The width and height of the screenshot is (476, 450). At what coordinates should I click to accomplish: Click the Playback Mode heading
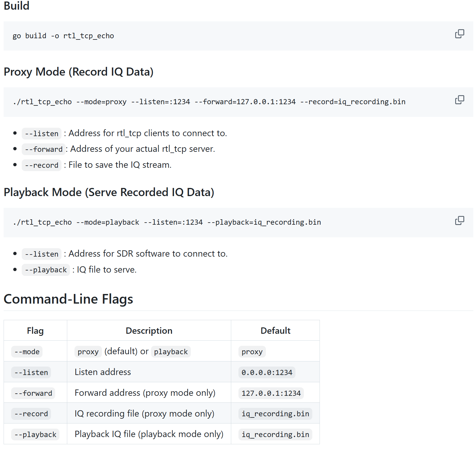[109, 192]
